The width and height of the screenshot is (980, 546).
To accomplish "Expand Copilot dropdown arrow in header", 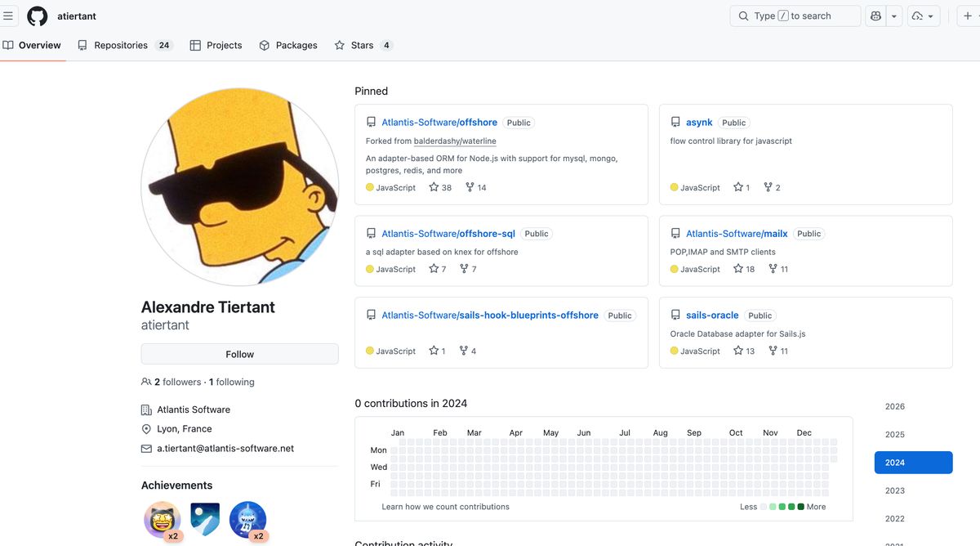I will click(894, 16).
